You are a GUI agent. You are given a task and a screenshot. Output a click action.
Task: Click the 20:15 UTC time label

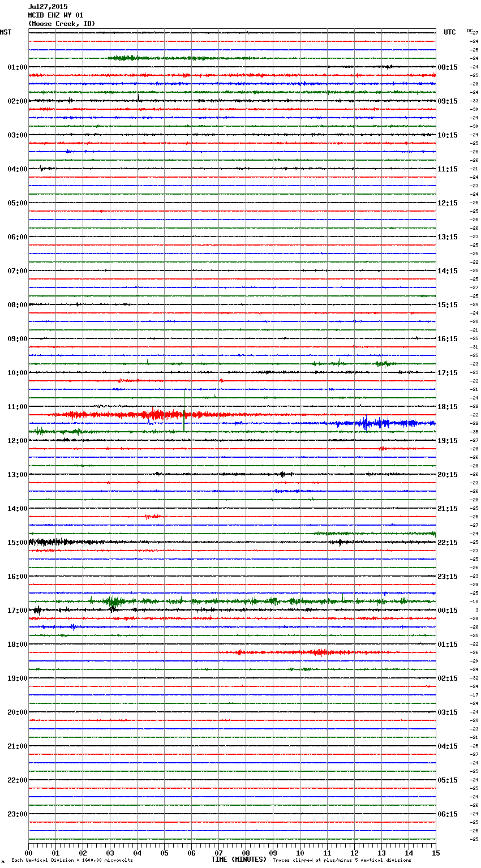pyautogui.click(x=448, y=475)
